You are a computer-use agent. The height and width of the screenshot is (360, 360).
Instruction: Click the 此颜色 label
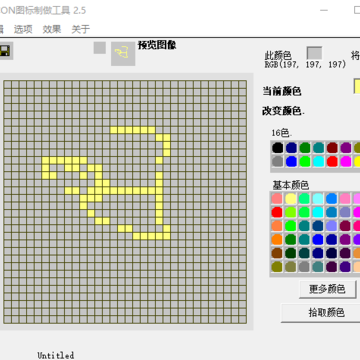pos(278,55)
